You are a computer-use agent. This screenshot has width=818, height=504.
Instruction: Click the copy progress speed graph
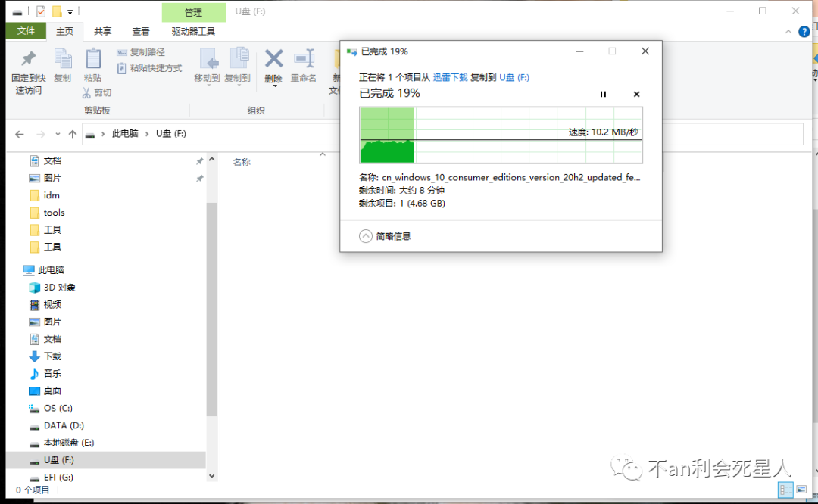pos(501,135)
